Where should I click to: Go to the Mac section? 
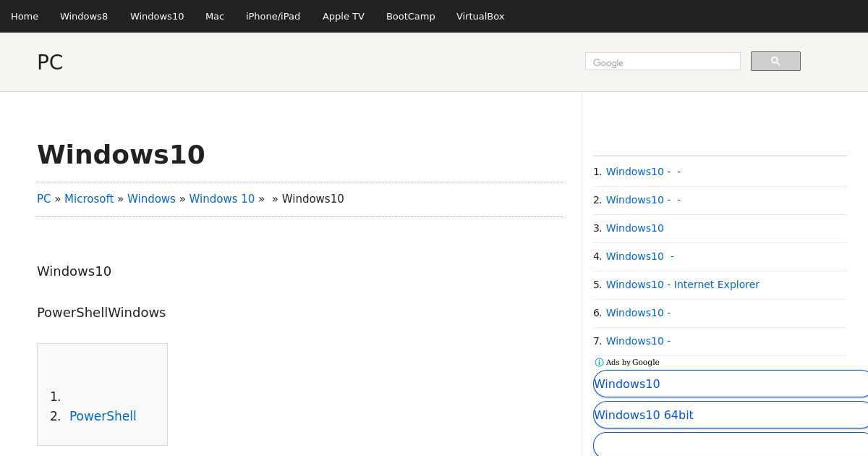pyautogui.click(x=215, y=16)
